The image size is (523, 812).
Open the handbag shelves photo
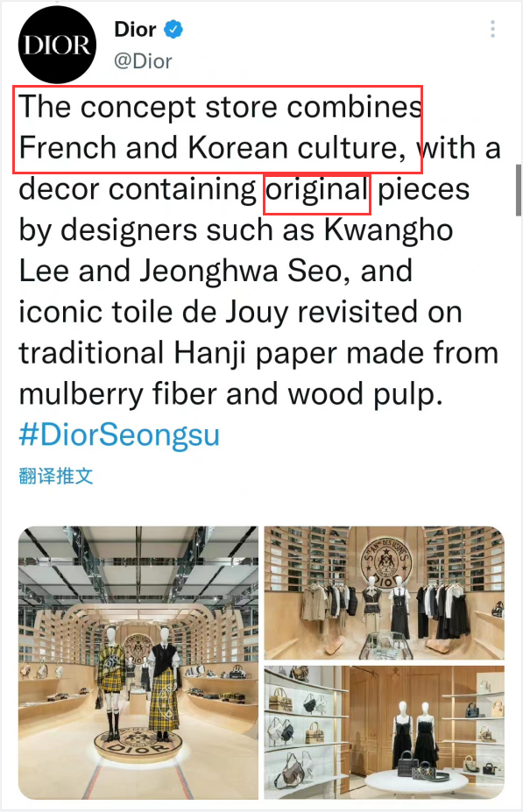point(385,733)
